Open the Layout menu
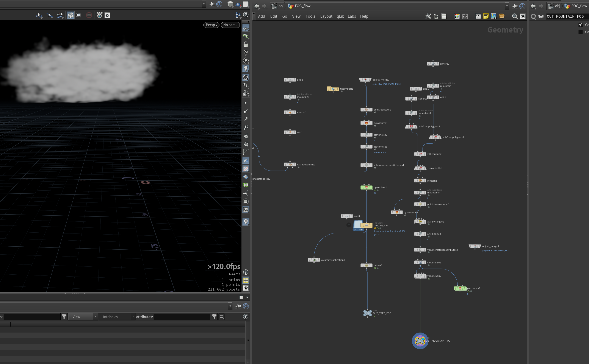 click(326, 16)
